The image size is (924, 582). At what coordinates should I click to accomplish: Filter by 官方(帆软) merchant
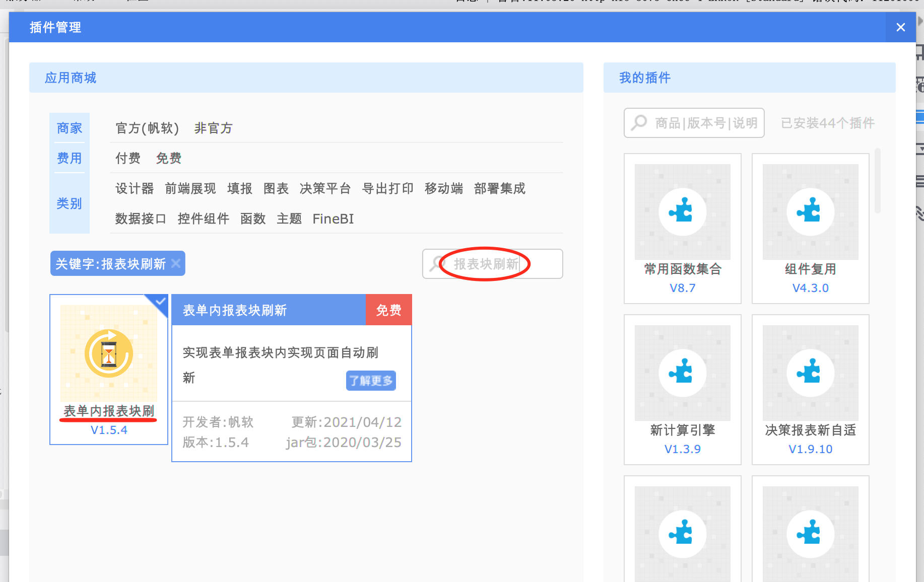pos(147,128)
